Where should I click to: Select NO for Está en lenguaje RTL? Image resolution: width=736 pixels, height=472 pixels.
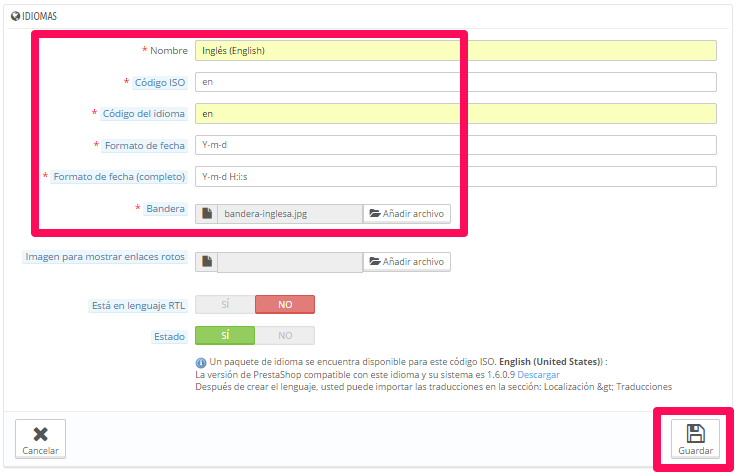click(x=285, y=305)
